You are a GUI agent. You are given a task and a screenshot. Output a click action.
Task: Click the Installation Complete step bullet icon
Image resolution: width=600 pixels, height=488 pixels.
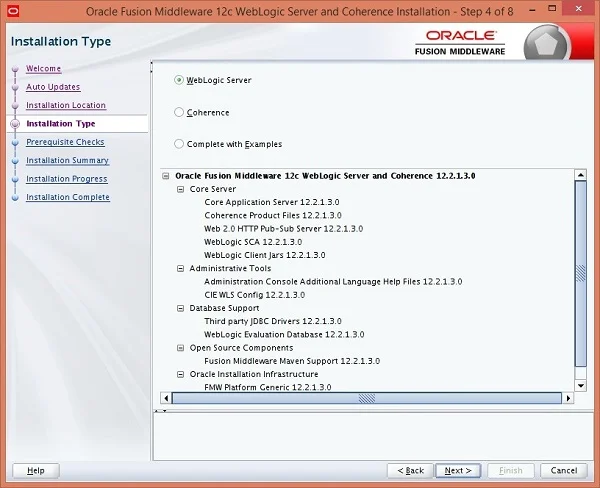[x=15, y=198]
